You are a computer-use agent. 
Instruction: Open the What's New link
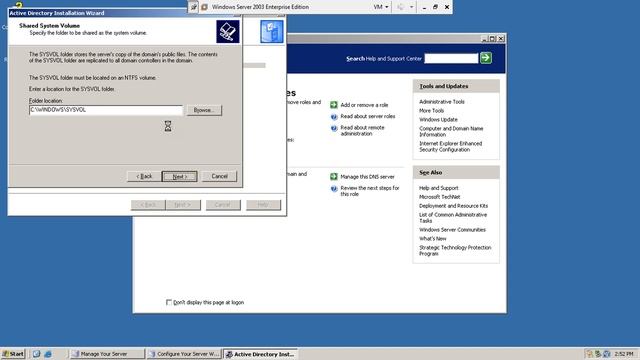tap(433, 239)
